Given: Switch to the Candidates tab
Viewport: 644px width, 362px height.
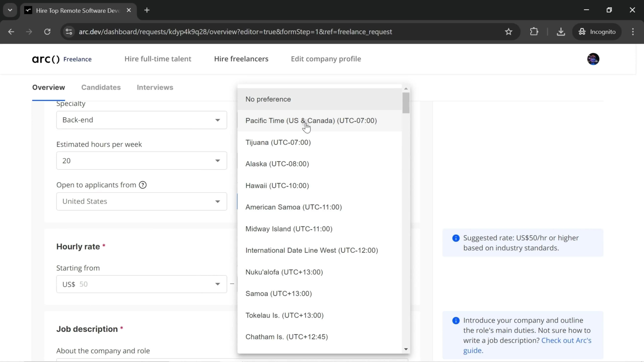Looking at the screenshot, I should pos(101,87).
